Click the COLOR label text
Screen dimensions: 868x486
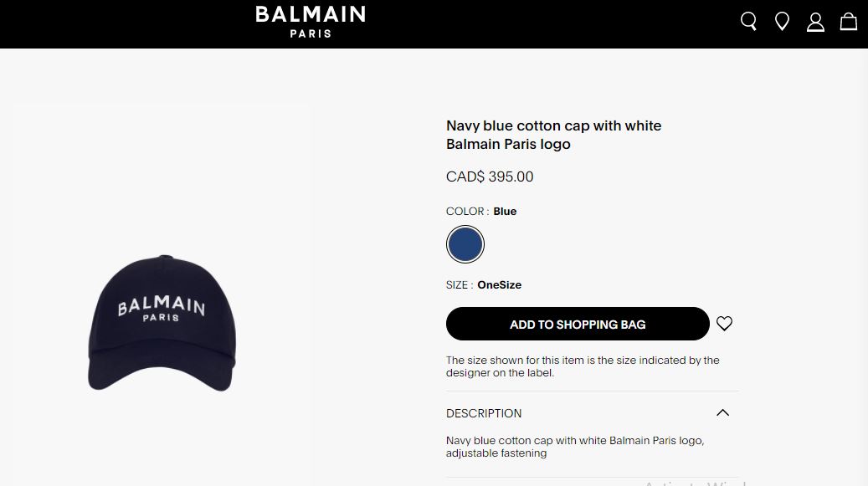[x=465, y=212]
